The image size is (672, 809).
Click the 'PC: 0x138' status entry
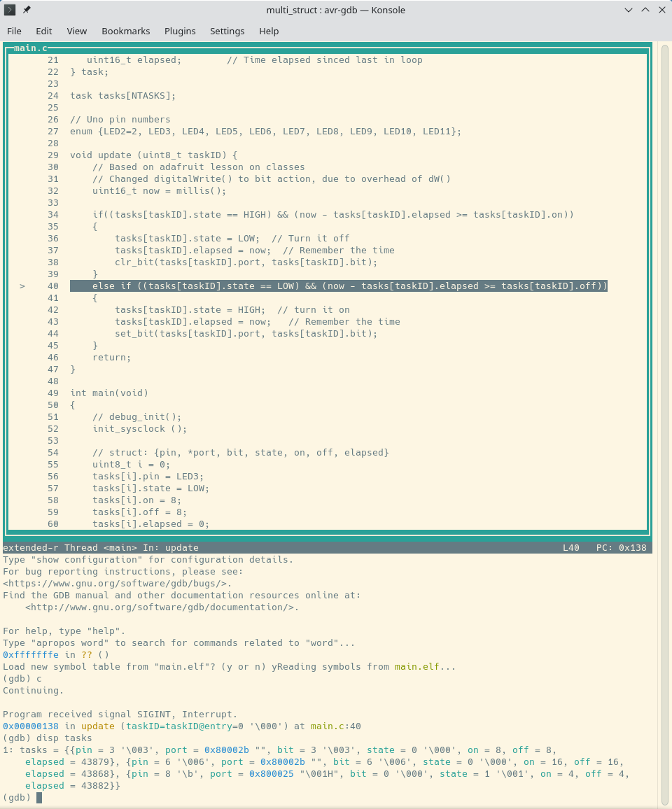tap(622, 547)
